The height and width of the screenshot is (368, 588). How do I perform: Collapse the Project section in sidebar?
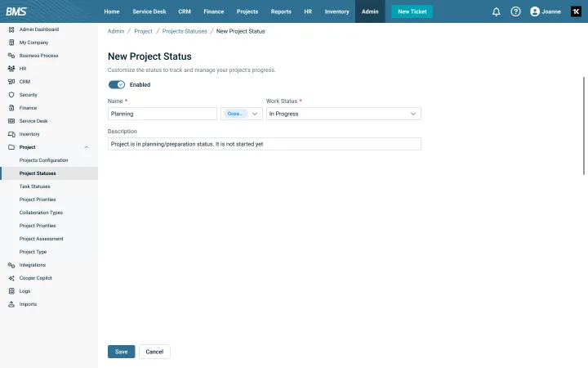tap(87, 147)
